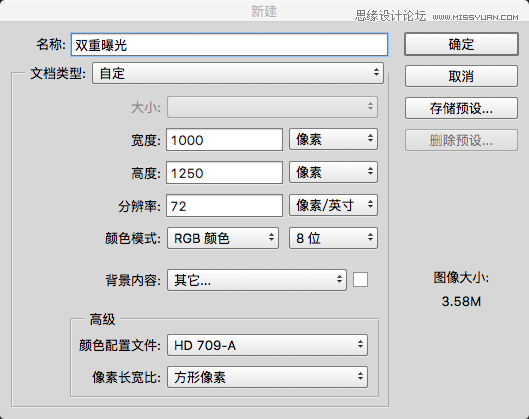
Task: Click the 分辨率 field showing 72
Action: (x=224, y=205)
